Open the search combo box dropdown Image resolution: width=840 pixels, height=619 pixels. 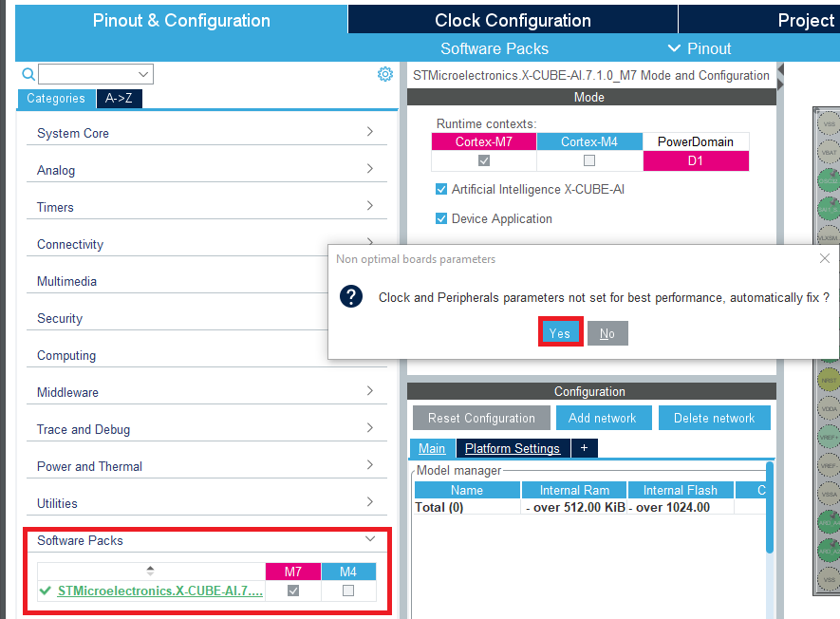[x=143, y=74]
